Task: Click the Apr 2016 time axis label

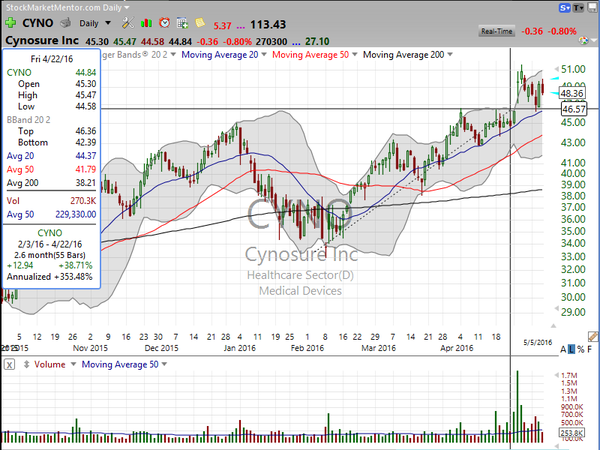Action: point(457,348)
